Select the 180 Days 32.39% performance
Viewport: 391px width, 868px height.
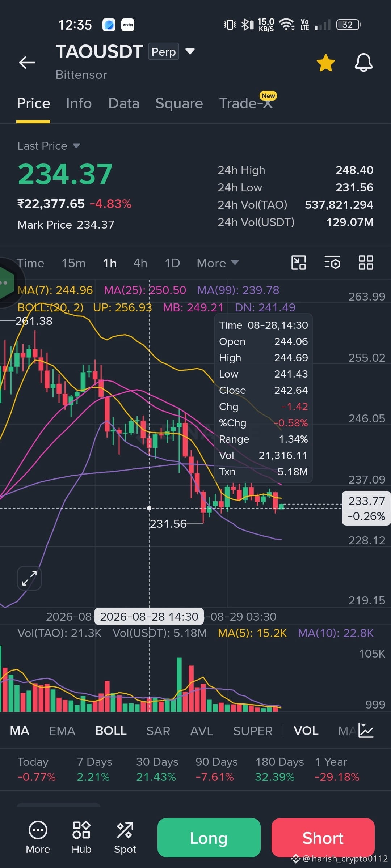coord(279,769)
